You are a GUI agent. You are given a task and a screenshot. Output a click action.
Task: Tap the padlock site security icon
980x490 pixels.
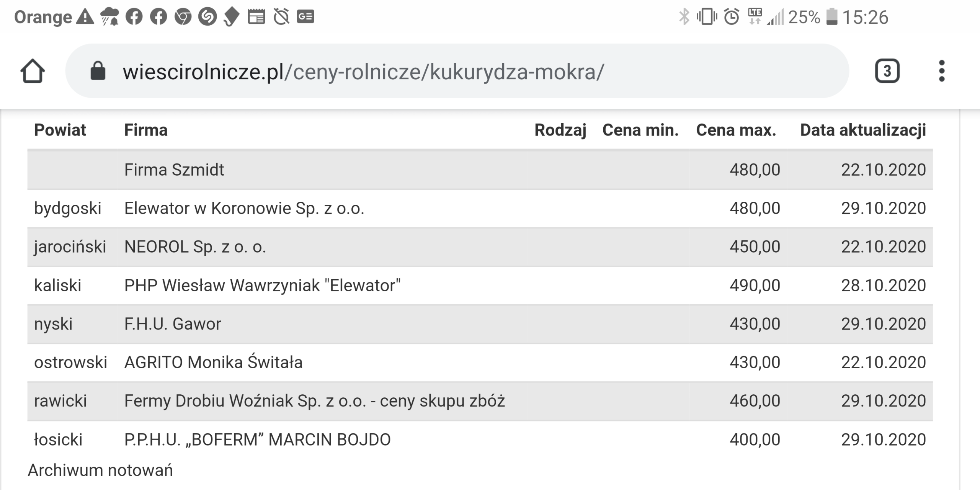pos(98,71)
